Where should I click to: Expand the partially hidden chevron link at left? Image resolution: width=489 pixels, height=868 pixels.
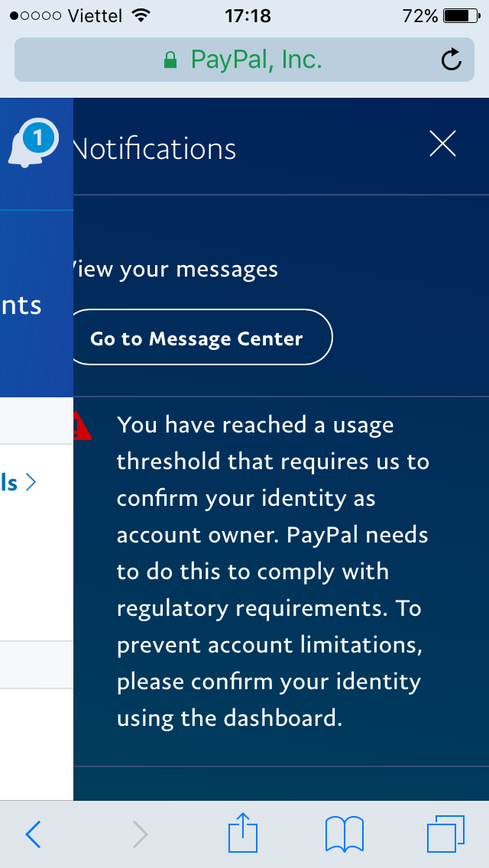20,483
